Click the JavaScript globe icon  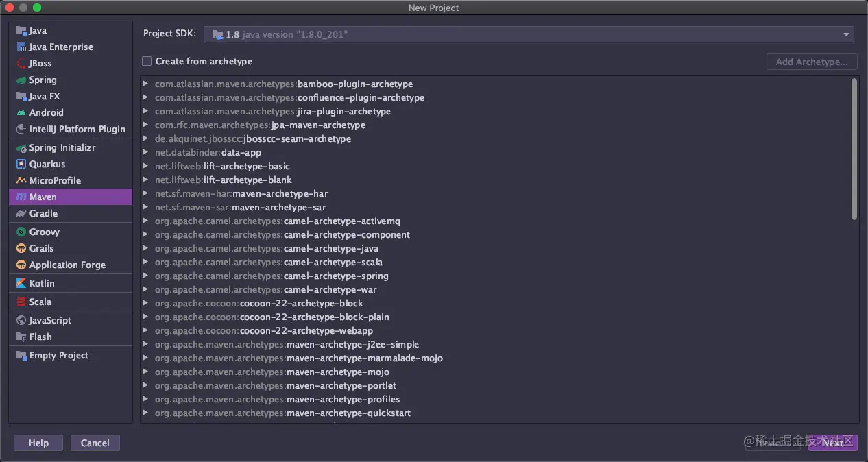pos(21,321)
